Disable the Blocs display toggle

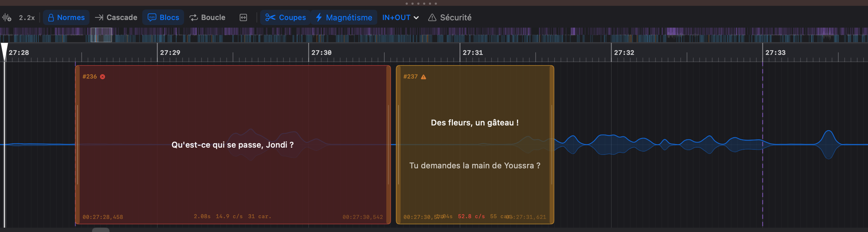click(x=163, y=17)
